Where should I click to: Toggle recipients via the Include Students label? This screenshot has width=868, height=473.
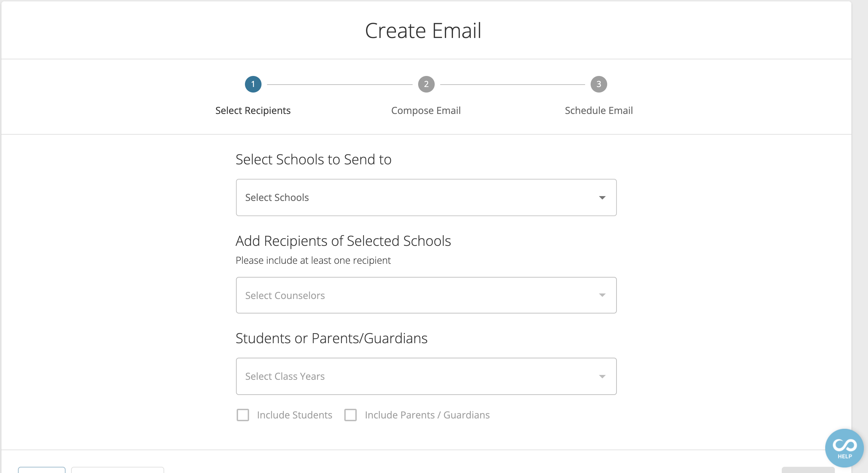pyautogui.click(x=295, y=415)
